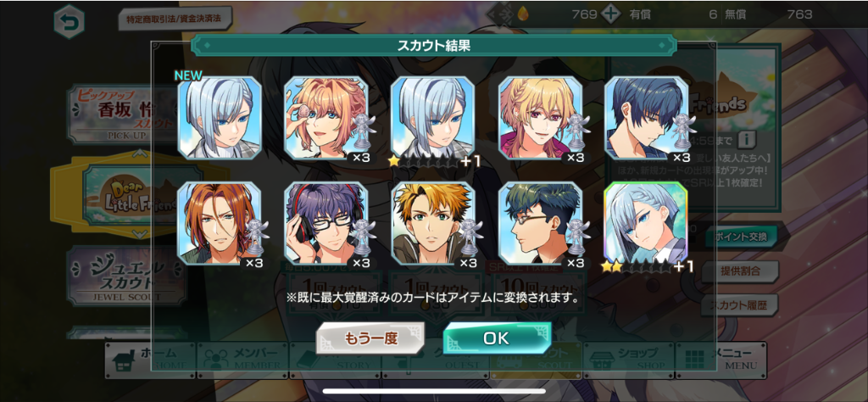Viewport: 868px width, 402px height.
Task: Open the info icon on banner
Action: (748, 137)
